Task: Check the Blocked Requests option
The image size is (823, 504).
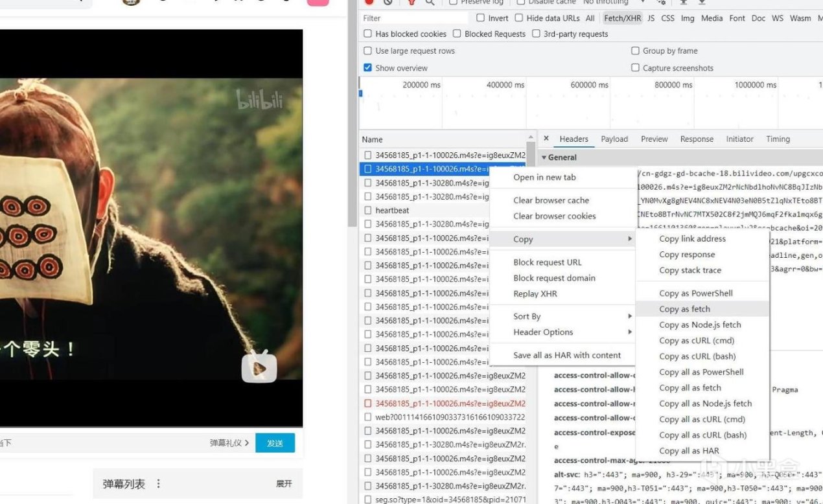Action: (457, 34)
